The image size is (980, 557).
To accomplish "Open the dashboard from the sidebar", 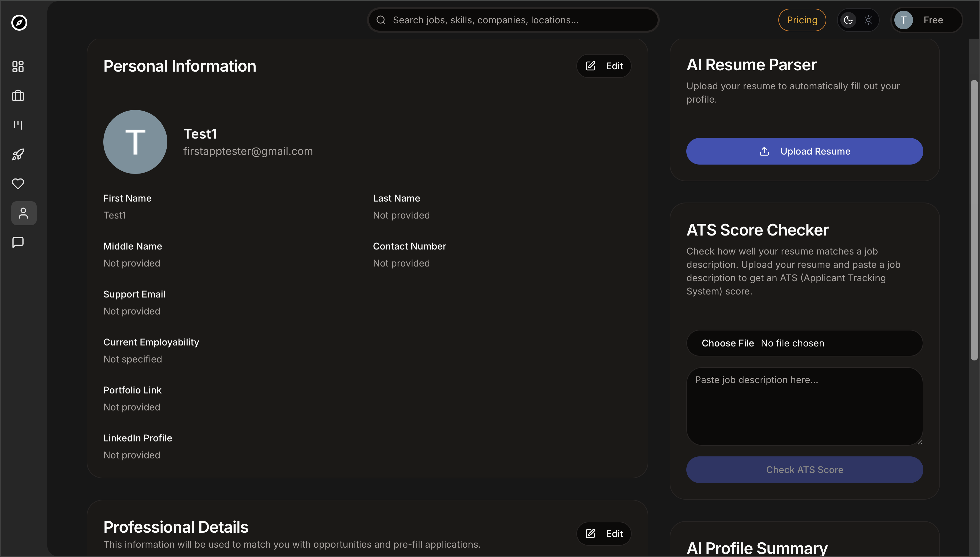I will (18, 66).
